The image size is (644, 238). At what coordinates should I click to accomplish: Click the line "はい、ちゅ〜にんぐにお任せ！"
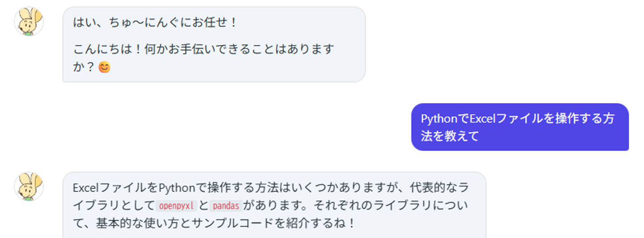click(x=155, y=22)
